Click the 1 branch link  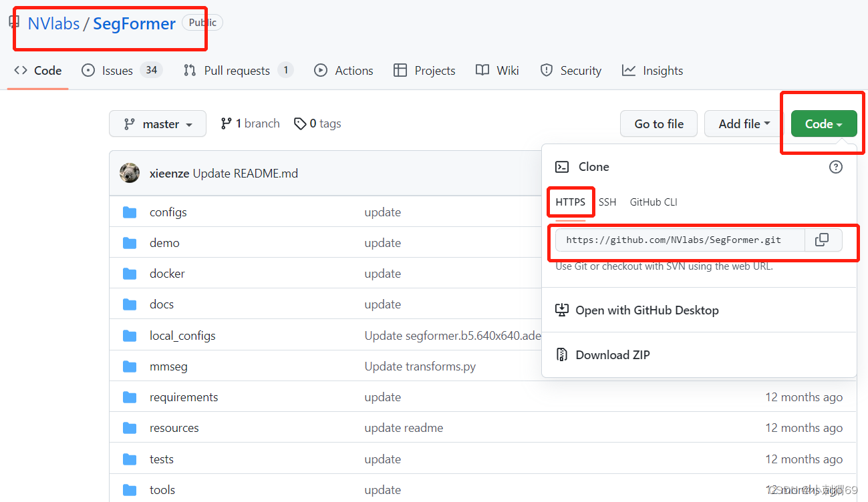(250, 123)
